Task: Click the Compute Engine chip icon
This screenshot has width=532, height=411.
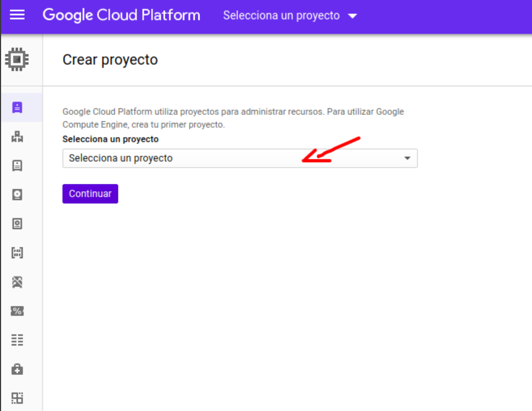Action: (x=17, y=59)
